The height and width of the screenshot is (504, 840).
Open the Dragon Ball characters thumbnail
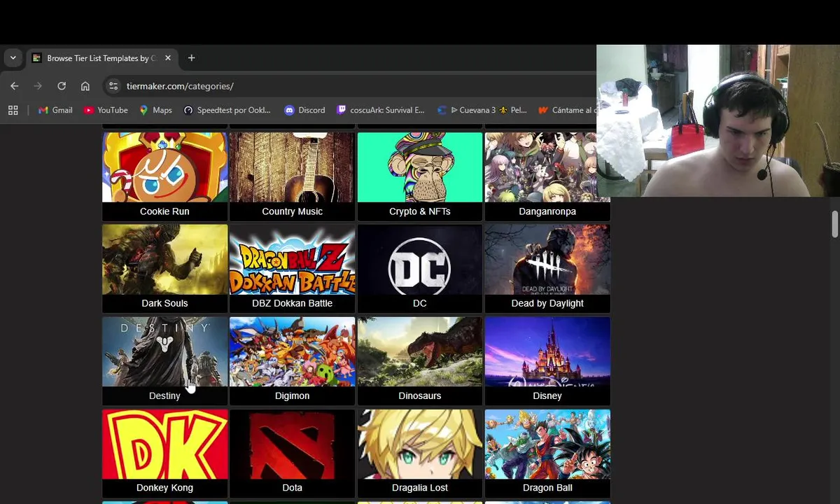click(x=547, y=444)
